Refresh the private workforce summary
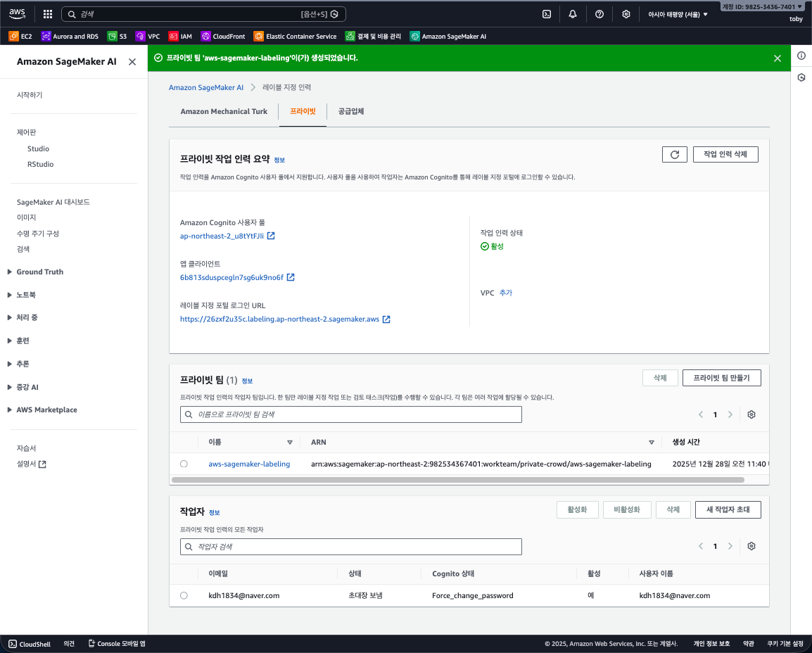The image size is (812, 653). coord(675,154)
